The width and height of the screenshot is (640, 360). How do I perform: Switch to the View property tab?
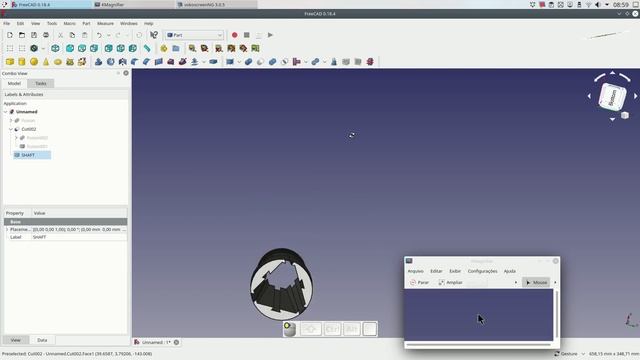16,340
